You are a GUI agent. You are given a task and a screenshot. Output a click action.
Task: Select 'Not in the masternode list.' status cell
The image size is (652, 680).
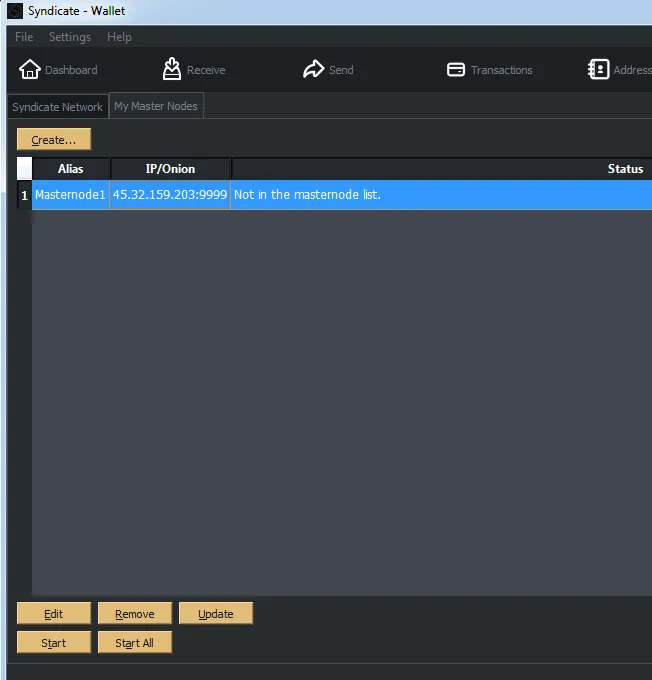tap(442, 195)
